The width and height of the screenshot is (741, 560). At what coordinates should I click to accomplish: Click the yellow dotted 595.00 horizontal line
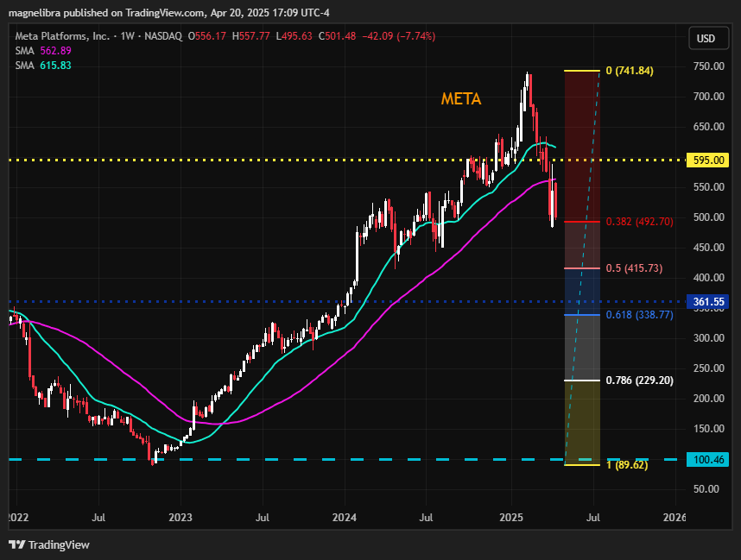[347, 160]
